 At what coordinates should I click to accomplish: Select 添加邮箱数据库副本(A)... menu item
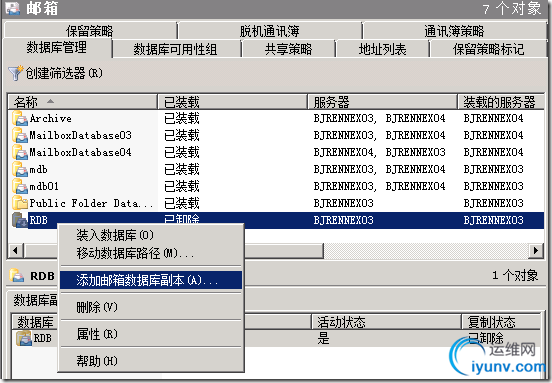point(151,280)
